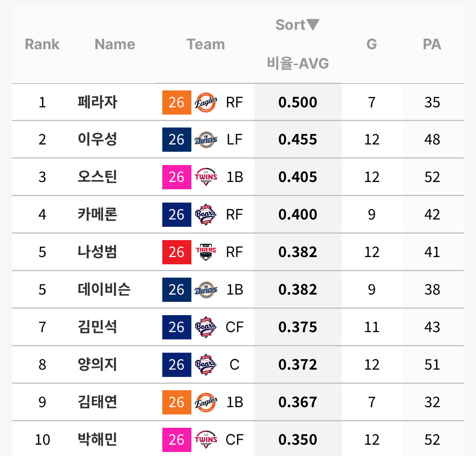The height and width of the screenshot is (456, 476).
Task: Click the Eagles logo in 김태연 row
Action: click(x=206, y=402)
